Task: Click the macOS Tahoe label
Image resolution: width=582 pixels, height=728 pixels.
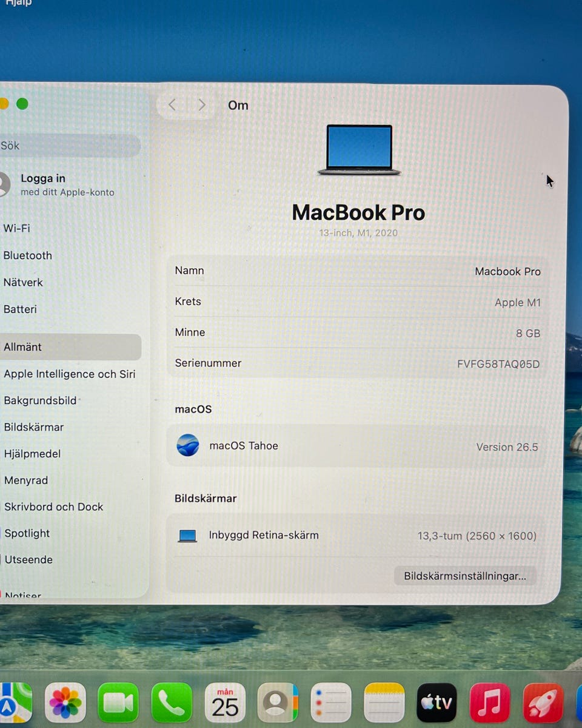Action: click(x=244, y=445)
